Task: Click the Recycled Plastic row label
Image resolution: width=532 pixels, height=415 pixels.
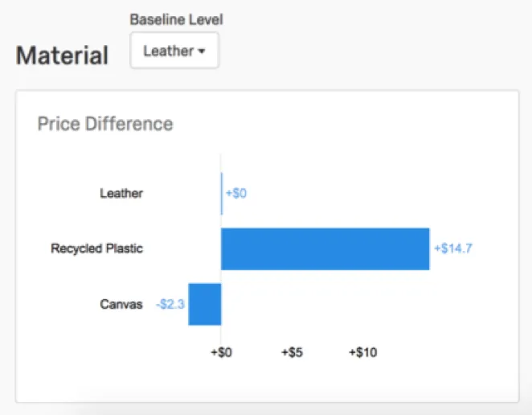Action: point(96,249)
